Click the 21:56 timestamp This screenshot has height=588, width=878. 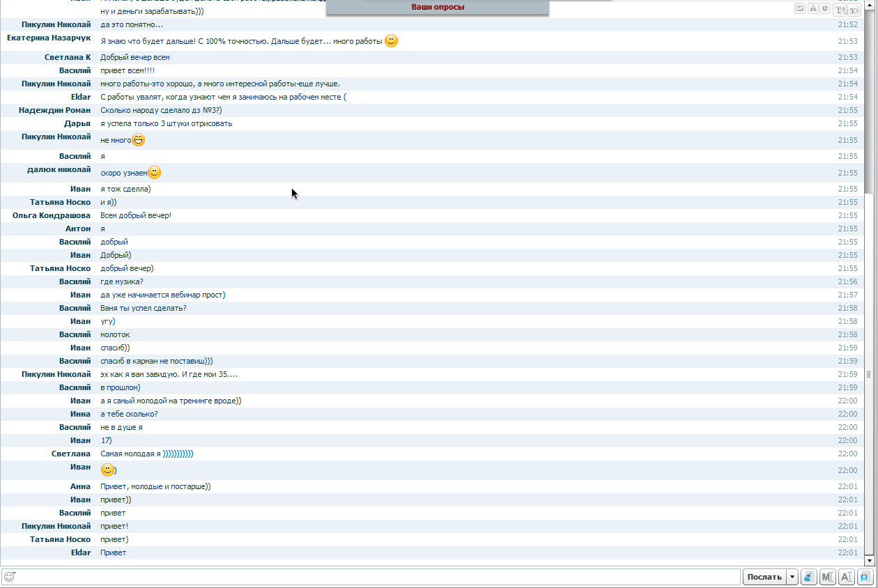coord(847,281)
